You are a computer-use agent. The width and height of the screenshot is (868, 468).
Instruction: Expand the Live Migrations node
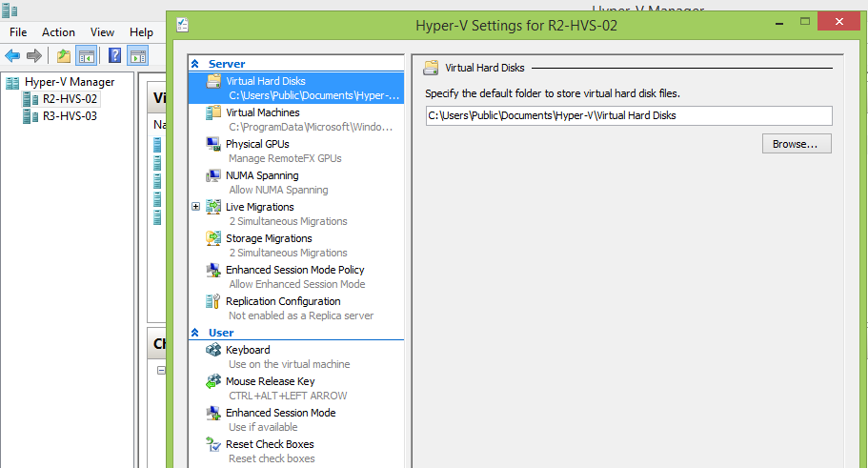point(195,207)
